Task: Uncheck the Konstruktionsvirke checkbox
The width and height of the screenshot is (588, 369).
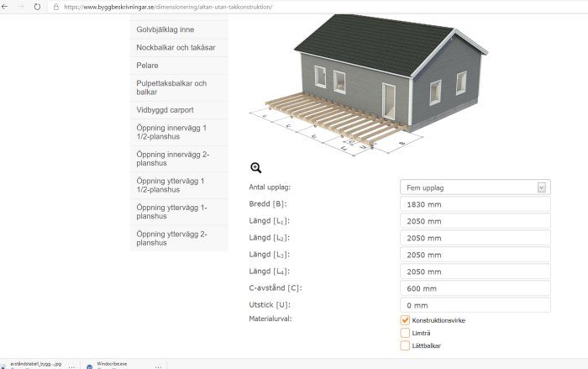Action: pyautogui.click(x=405, y=320)
